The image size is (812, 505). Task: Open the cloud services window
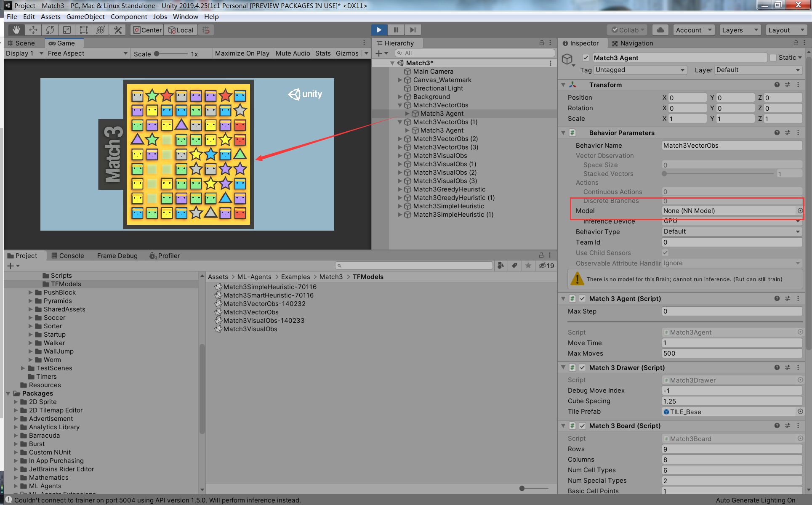pyautogui.click(x=660, y=29)
